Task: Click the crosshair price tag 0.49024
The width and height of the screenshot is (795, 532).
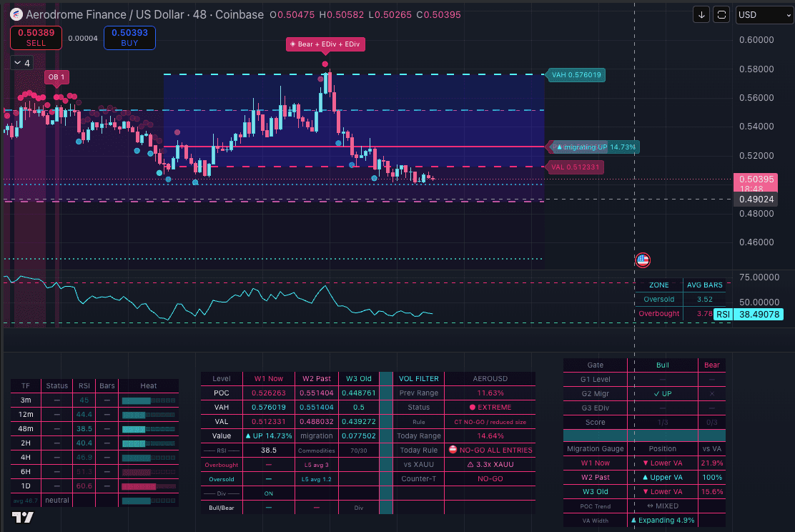Action: (x=756, y=199)
